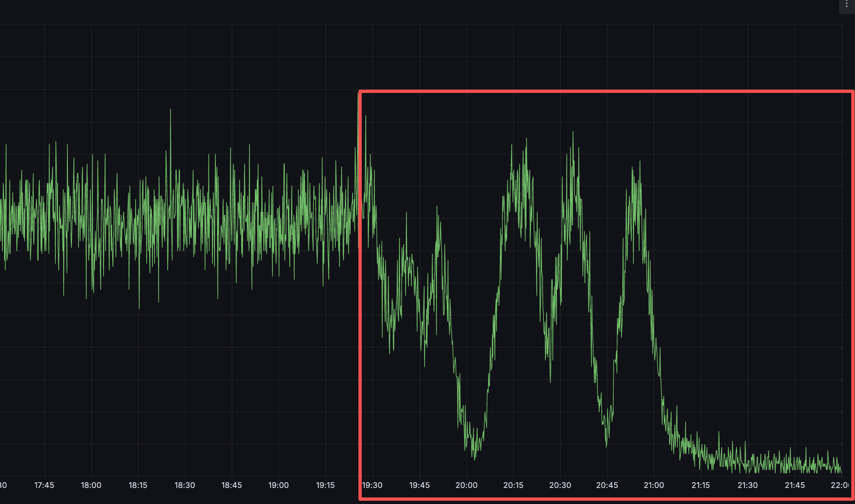Click the tallest spike before 18:30
Image resolution: width=855 pixels, height=504 pixels.
(x=170, y=110)
